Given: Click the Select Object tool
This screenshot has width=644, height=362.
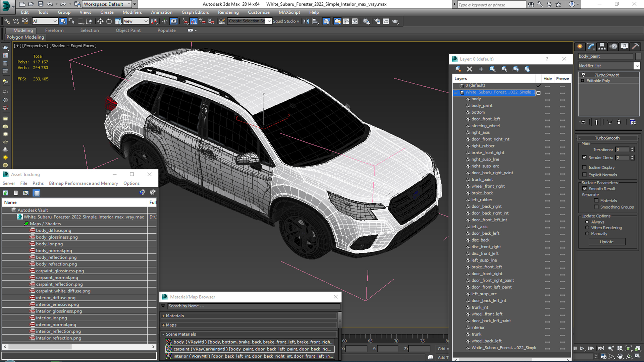Looking at the screenshot, I should click(63, 21).
